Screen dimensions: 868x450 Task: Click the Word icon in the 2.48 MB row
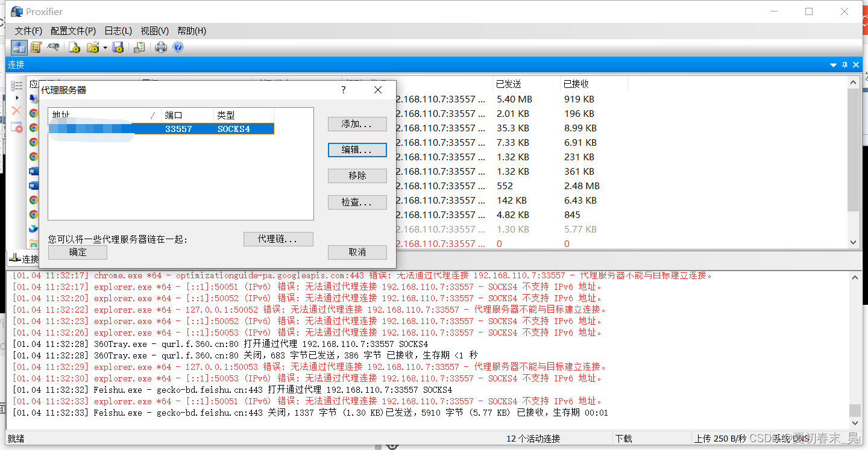pos(34,186)
